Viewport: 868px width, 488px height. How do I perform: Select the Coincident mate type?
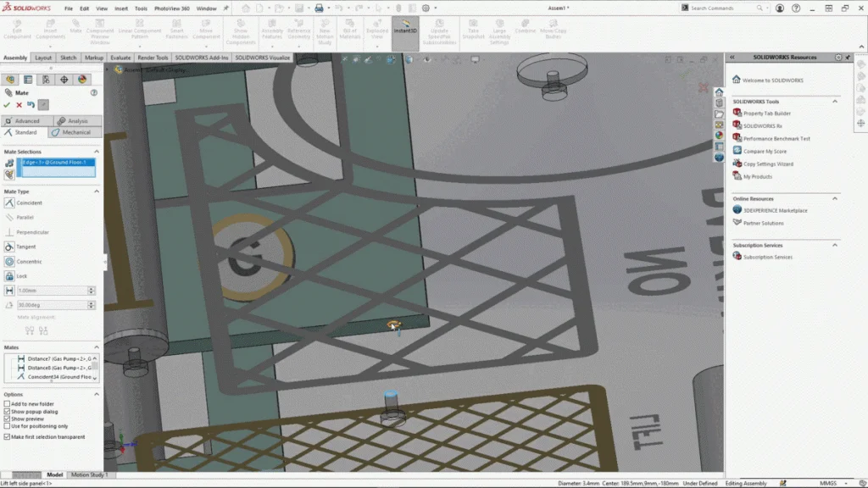tap(29, 203)
